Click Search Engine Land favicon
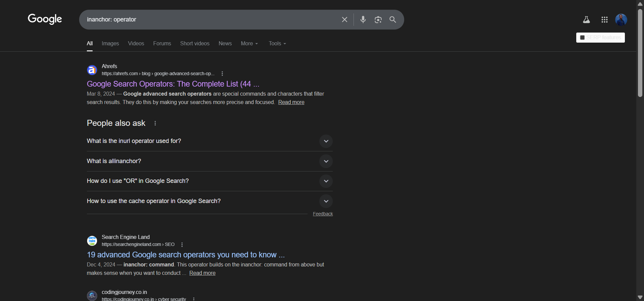Image resolution: width=644 pixels, height=301 pixels. coord(92,241)
